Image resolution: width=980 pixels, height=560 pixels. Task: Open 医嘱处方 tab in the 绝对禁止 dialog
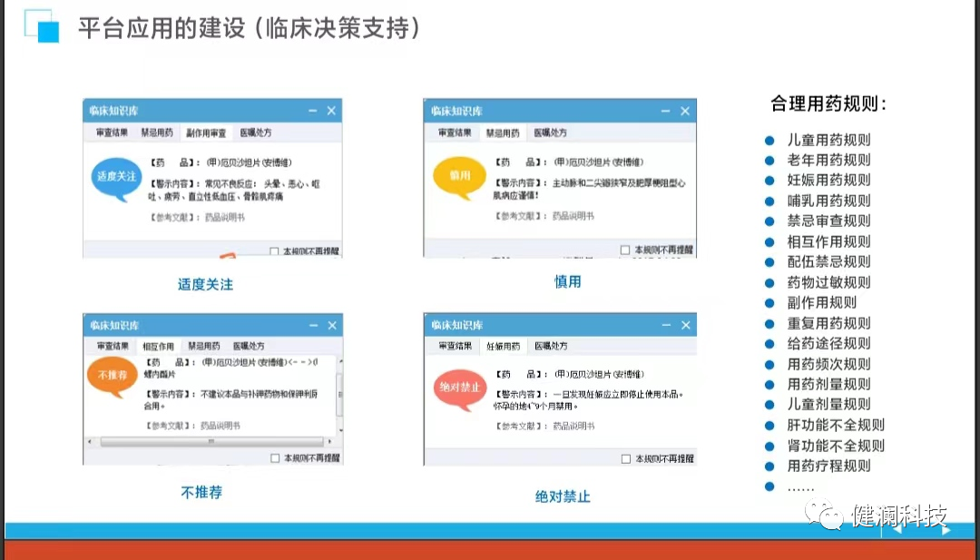tap(551, 346)
